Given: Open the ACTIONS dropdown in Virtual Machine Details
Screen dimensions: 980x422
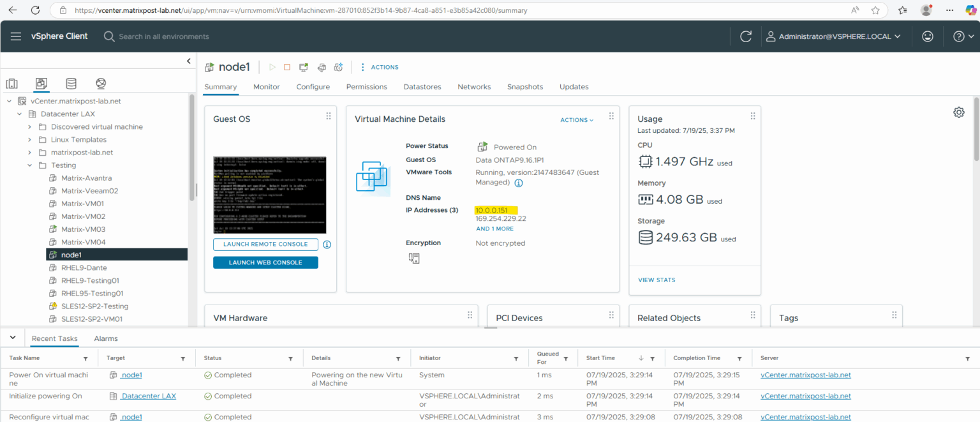Looking at the screenshot, I should tap(575, 119).
